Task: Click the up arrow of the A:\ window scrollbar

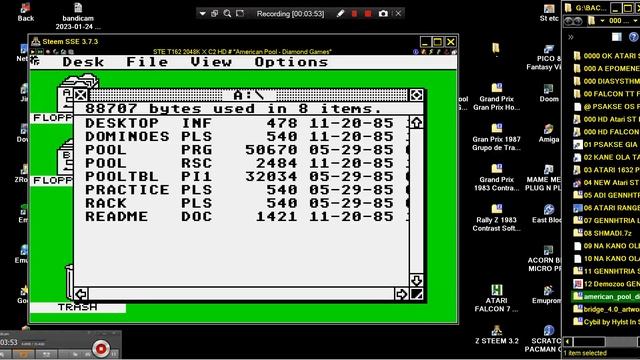Action: (416, 123)
